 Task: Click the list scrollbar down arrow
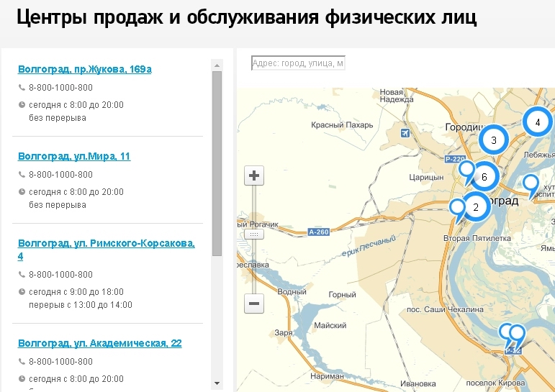click(217, 383)
